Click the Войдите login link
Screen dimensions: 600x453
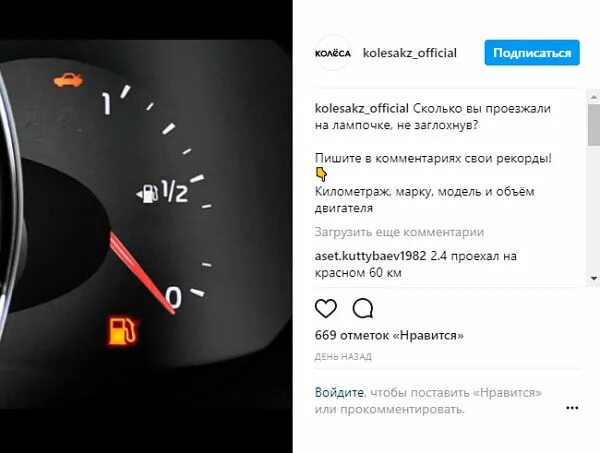point(340,393)
